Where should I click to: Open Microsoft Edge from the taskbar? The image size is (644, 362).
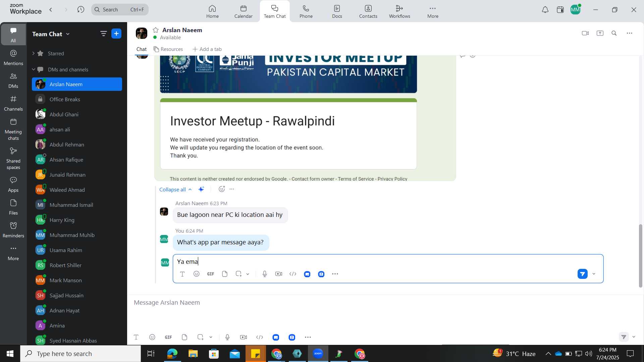pyautogui.click(x=172, y=354)
